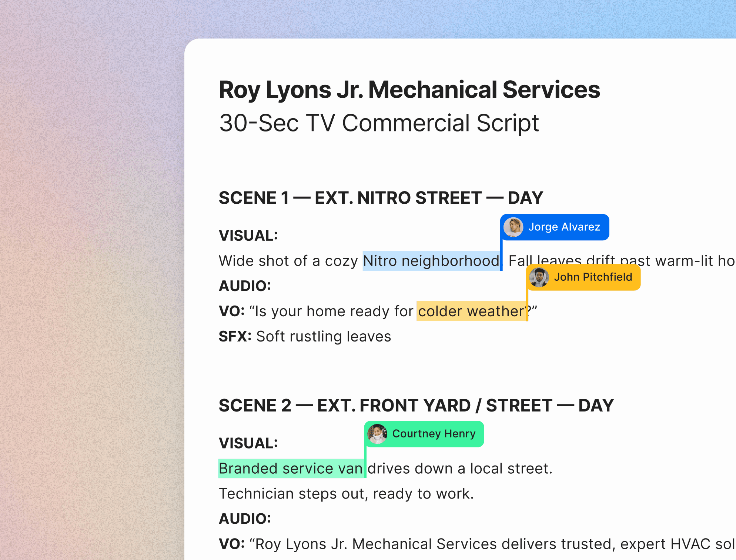Click the document title 'Roy Lyons Jr. Mechanical Services'
Screen dimensions: 736x560
[409, 90]
